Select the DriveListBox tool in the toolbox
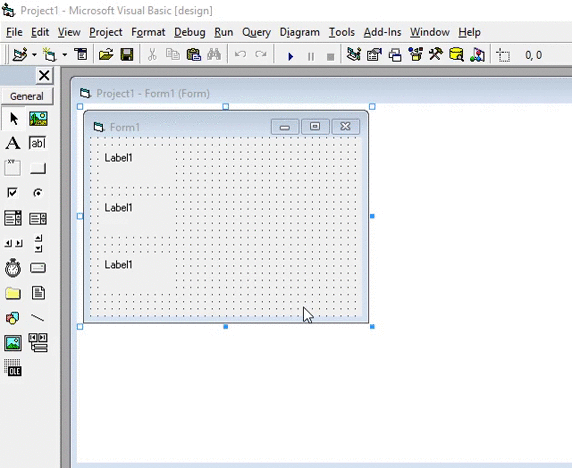Viewport: 572px width, 468px height. pos(38,268)
